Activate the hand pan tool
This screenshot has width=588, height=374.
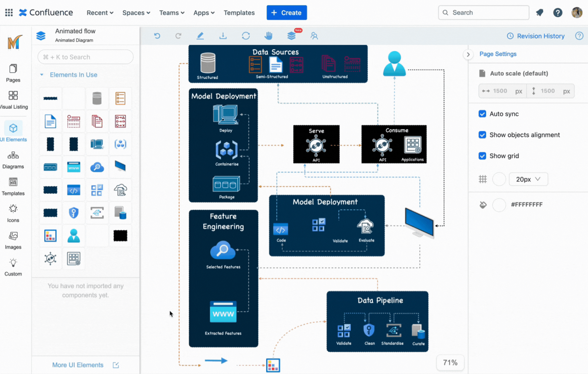click(x=268, y=36)
